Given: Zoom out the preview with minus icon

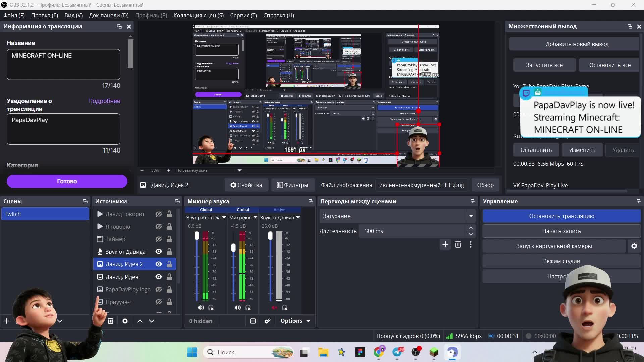Looking at the screenshot, I should pyautogui.click(x=142, y=170).
